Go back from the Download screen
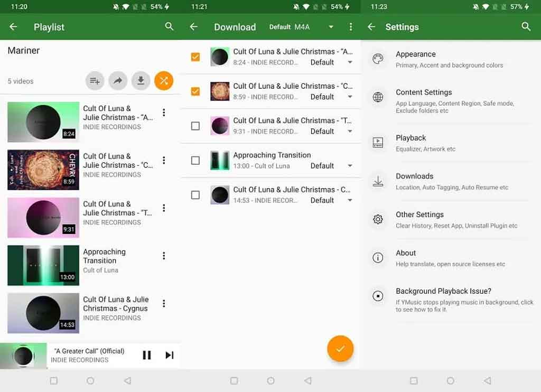This screenshot has width=541, height=392. pos(194,27)
